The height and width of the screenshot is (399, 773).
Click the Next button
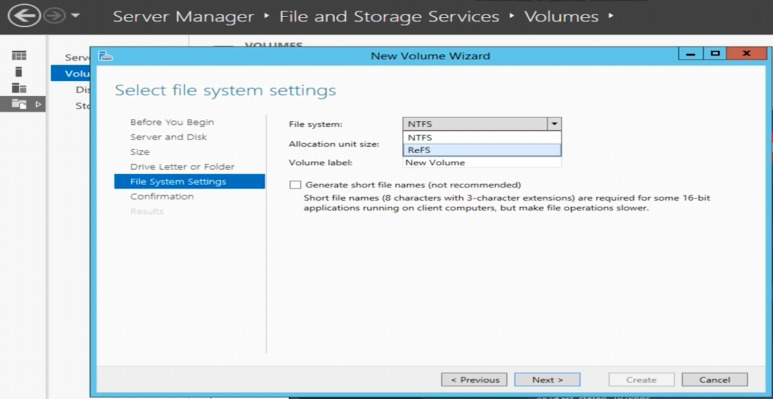click(547, 380)
